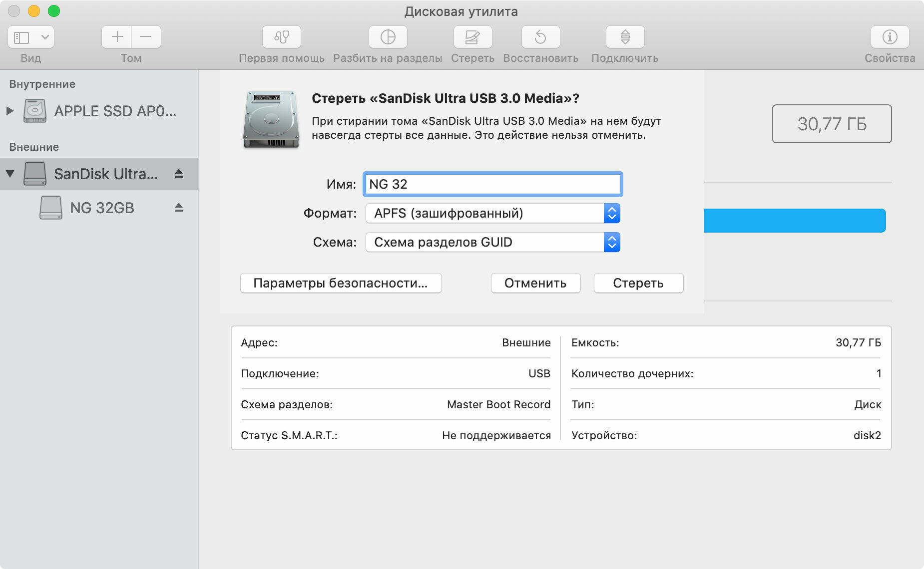Eject the SanDisk Ultra disk
Screen dimensions: 924x569
179,174
